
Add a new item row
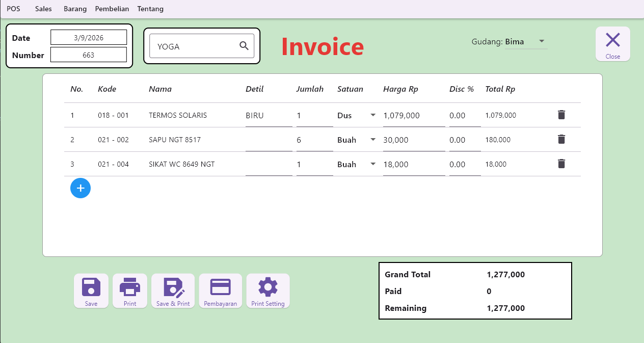pyautogui.click(x=81, y=188)
